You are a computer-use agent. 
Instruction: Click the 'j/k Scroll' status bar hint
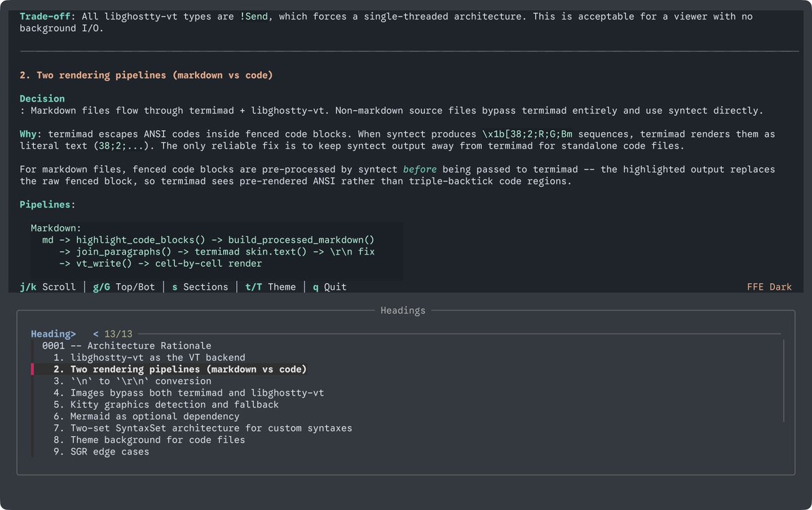point(47,287)
